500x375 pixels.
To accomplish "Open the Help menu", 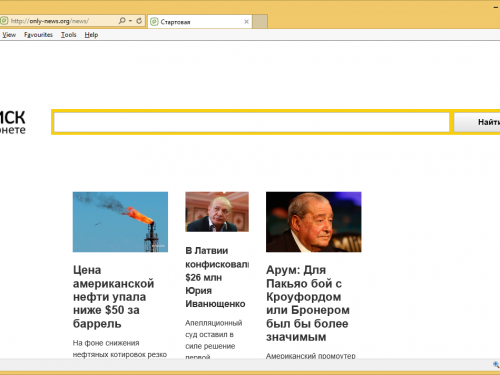I will coord(91,35).
